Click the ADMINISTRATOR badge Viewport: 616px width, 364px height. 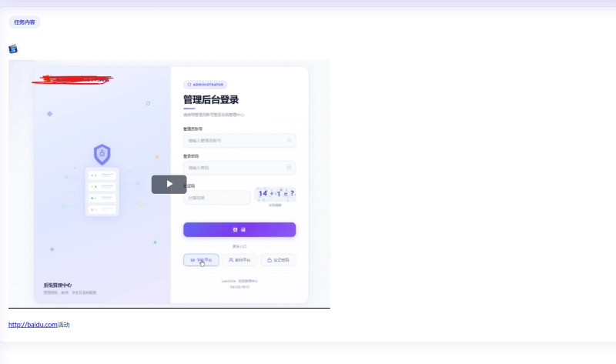click(205, 85)
